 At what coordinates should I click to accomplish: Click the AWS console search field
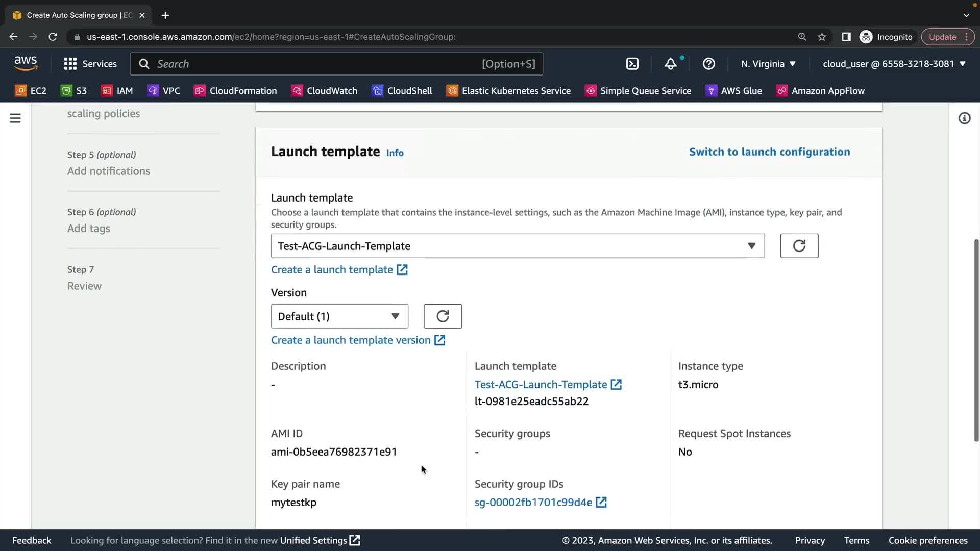tap(316, 64)
